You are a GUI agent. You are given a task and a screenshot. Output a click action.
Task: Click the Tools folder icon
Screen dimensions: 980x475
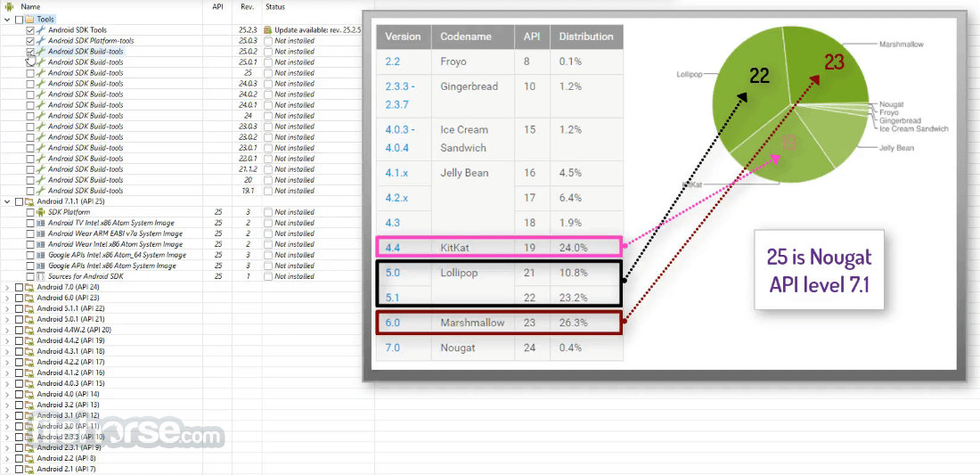click(x=29, y=20)
